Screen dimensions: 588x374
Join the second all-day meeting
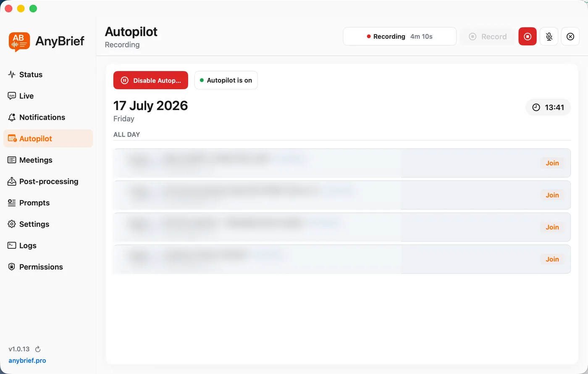coord(552,195)
